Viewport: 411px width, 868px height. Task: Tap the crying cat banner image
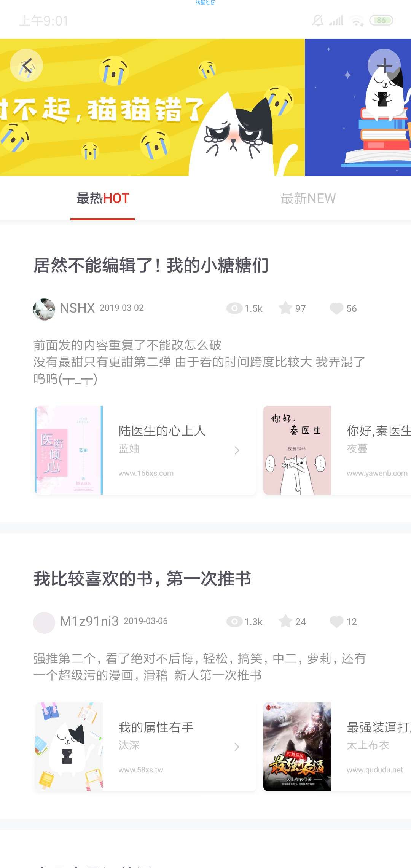pos(152,107)
